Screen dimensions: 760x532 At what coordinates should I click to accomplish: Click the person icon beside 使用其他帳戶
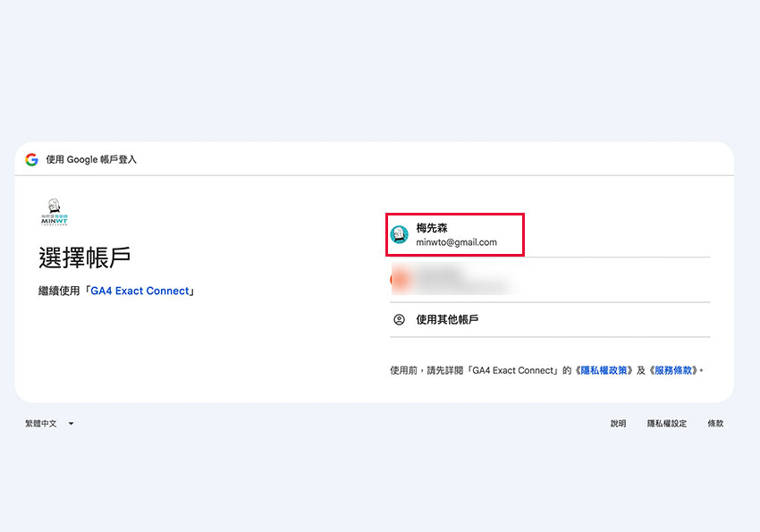(x=399, y=320)
